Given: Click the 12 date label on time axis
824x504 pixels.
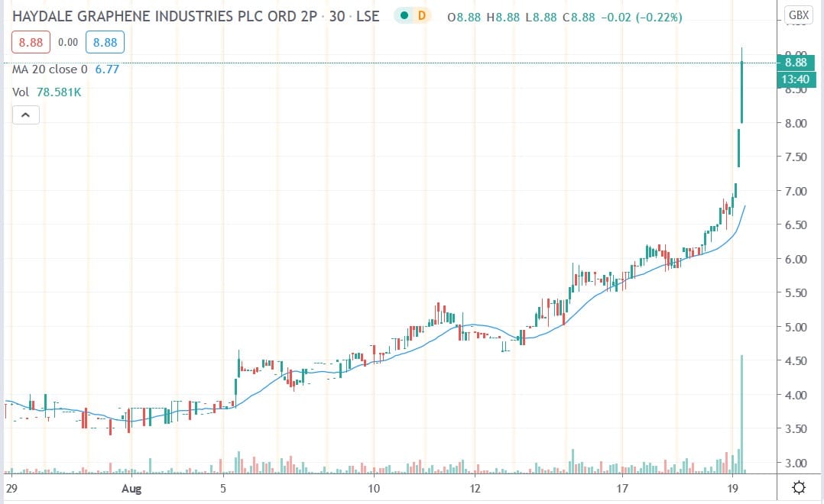Looking at the screenshot, I should pos(475,489).
